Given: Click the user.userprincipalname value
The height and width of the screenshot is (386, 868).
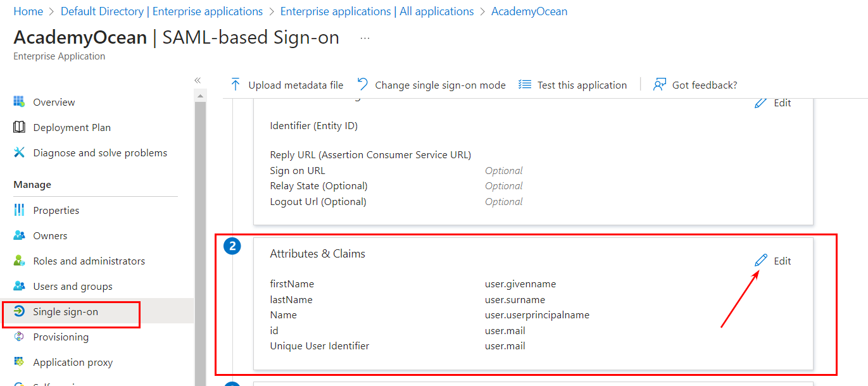Looking at the screenshot, I should click(537, 314).
